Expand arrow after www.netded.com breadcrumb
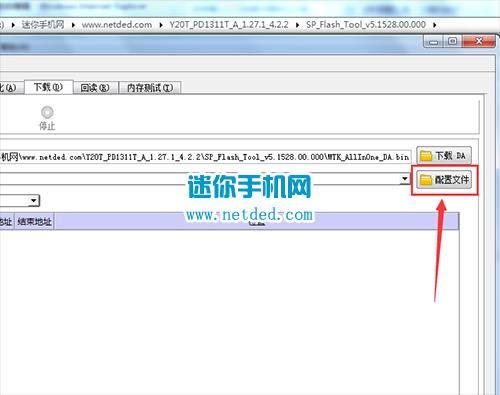The height and width of the screenshot is (395, 500). click(x=161, y=25)
